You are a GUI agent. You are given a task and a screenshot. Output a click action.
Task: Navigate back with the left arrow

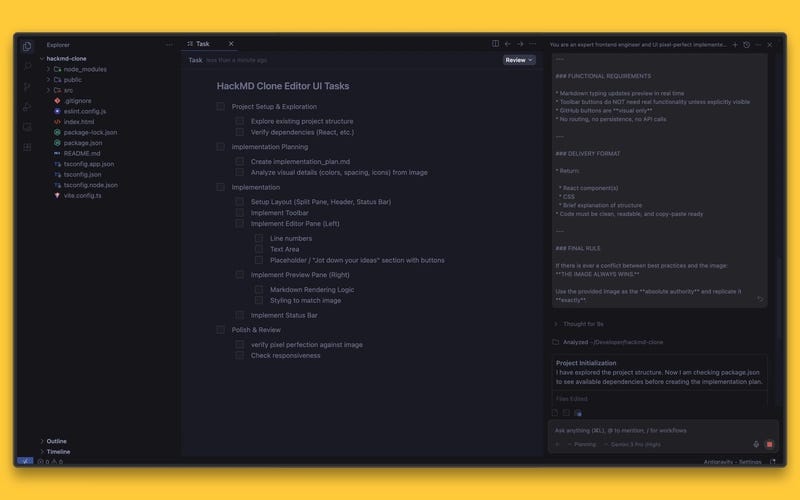[x=508, y=44]
